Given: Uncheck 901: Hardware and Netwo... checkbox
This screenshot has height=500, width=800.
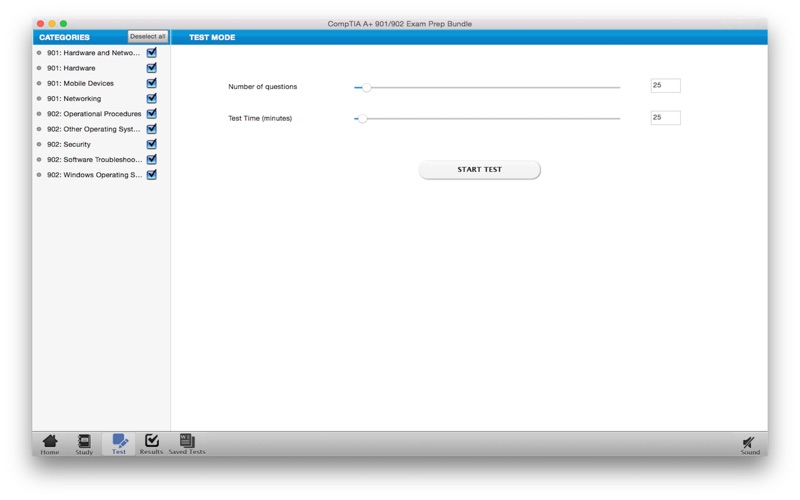Looking at the screenshot, I should pos(152,53).
